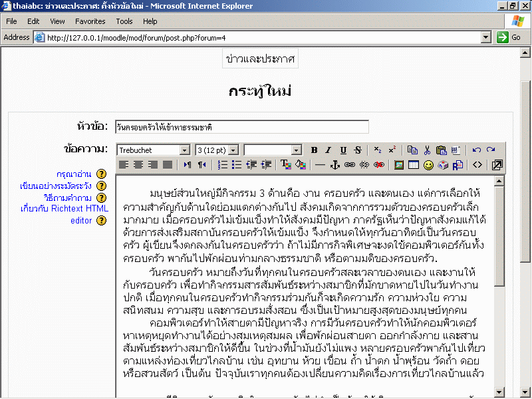Click into the หัวข้อ subject field
This screenshot has height=399, width=532.
pyautogui.click(x=241, y=126)
